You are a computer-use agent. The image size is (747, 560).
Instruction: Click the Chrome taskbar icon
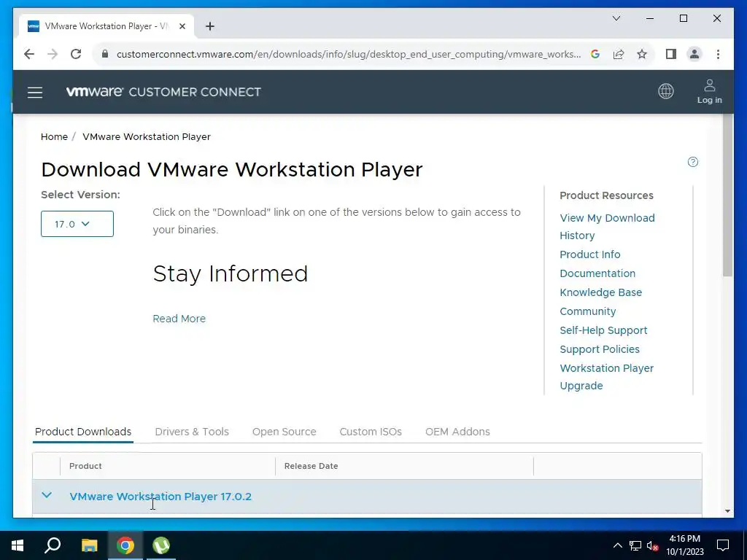coord(125,545)
